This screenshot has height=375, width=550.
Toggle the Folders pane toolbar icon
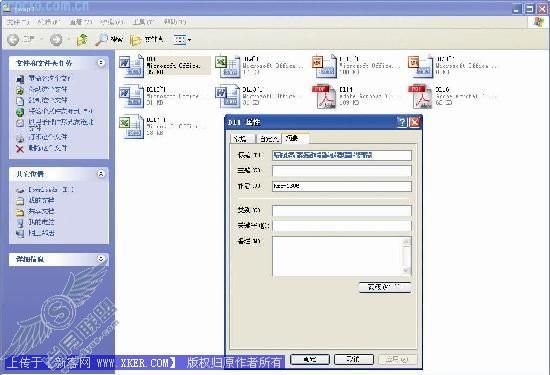pos(135,40)
